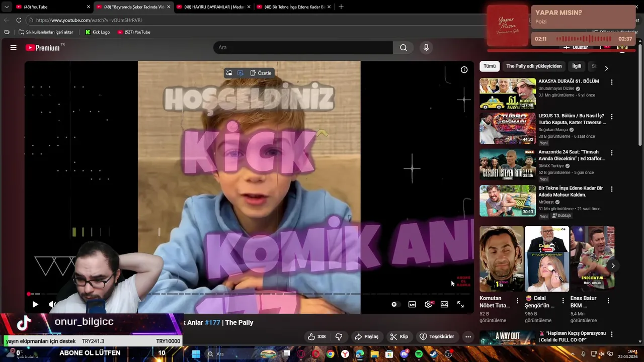Open more actions under the video

coord(468,337)
